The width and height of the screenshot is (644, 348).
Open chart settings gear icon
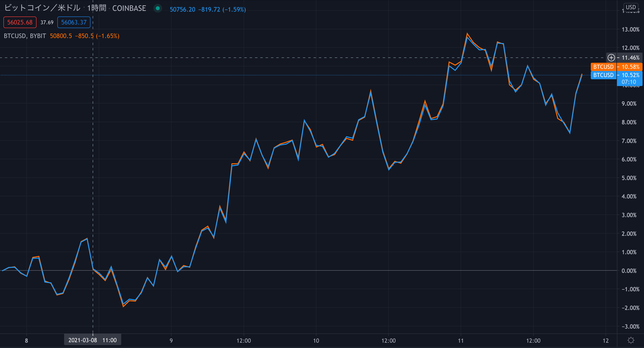pos(631,340)
